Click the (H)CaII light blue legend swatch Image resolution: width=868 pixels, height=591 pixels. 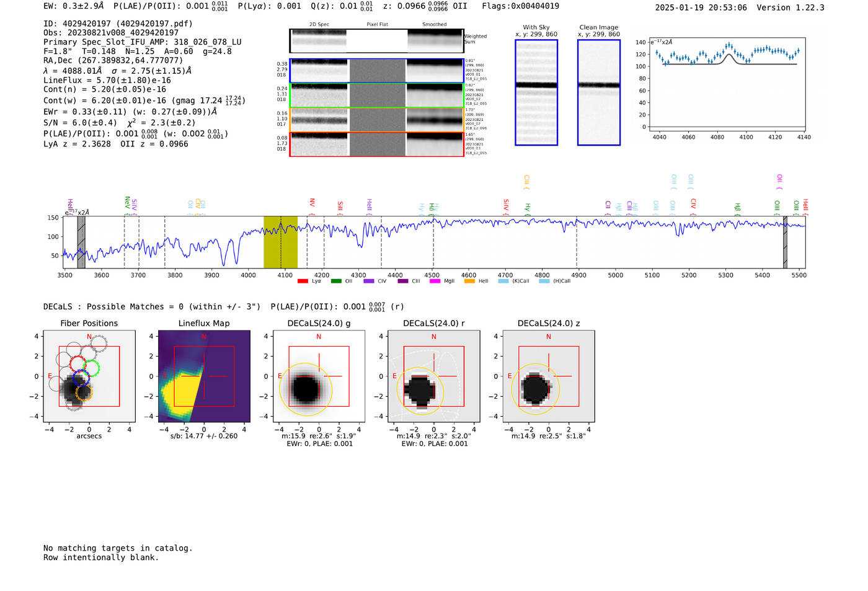tap(544, 281)
